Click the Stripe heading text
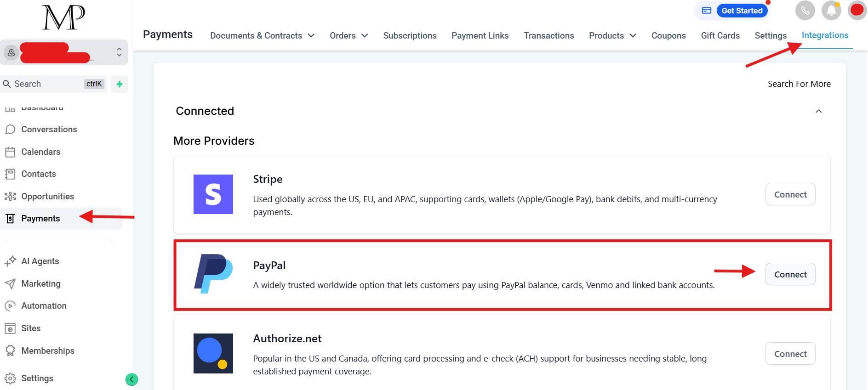The image size is (868, 390). point(268,179)
